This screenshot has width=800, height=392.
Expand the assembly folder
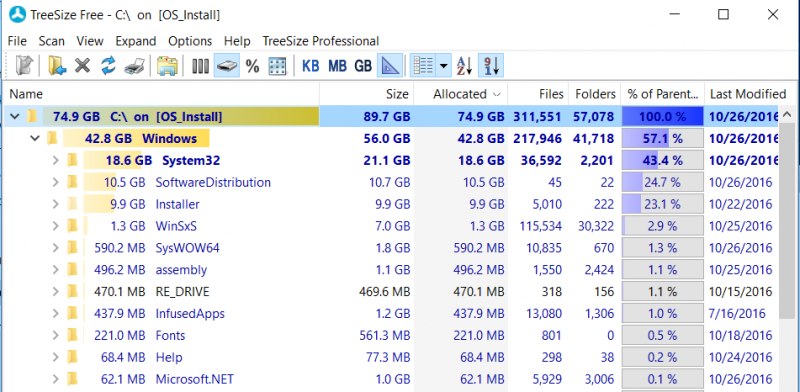tap(56, 270)
